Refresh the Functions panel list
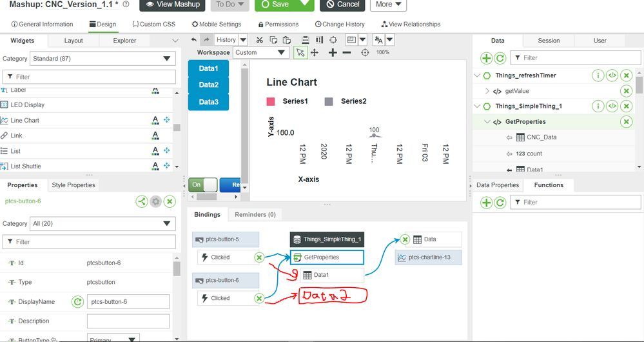 [500, 202]
